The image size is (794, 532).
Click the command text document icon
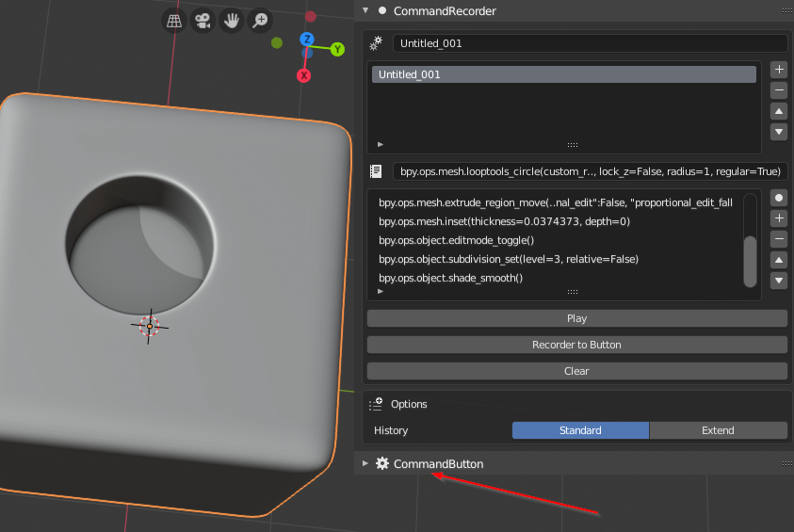[376, 171]
